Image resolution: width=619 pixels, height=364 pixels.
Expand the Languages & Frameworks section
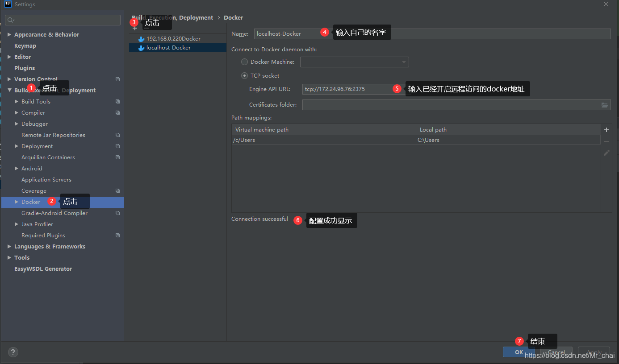pyautogui.click(x=10, y=247)
